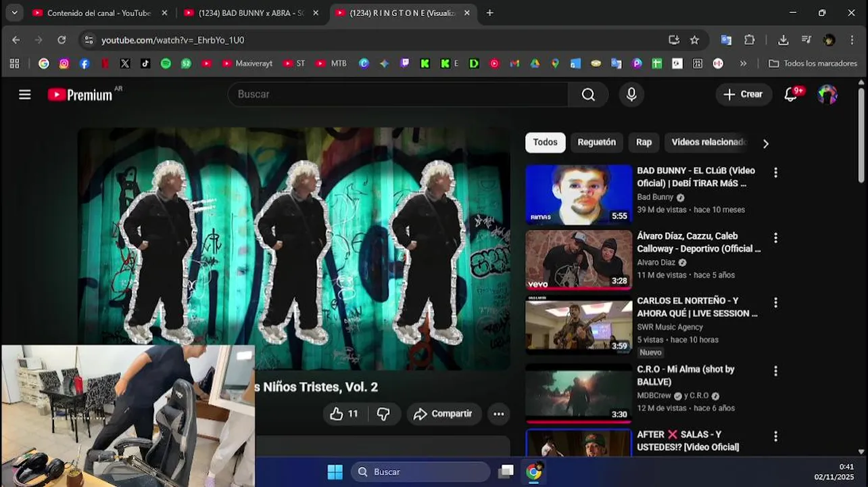Open the Google bookmark icon
The width and height of the screenshot is (868, 487).
click(x=44, y=64)
